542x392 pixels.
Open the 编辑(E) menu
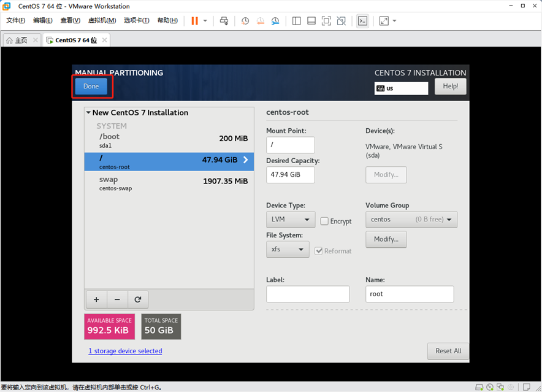(43, 20)
